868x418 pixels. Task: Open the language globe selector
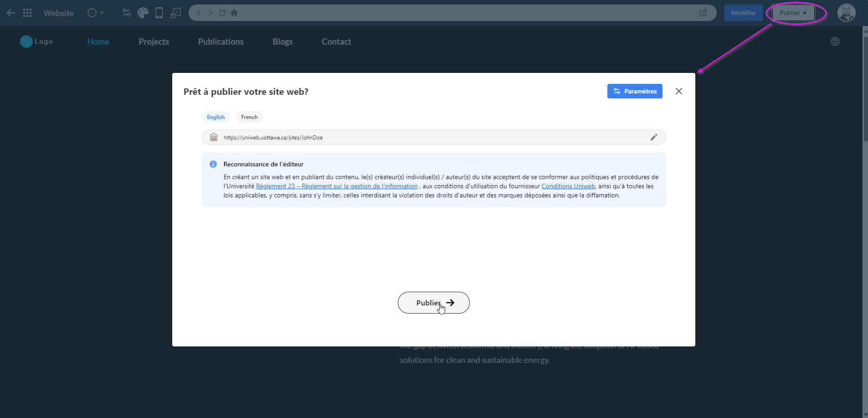pos(835,41)
